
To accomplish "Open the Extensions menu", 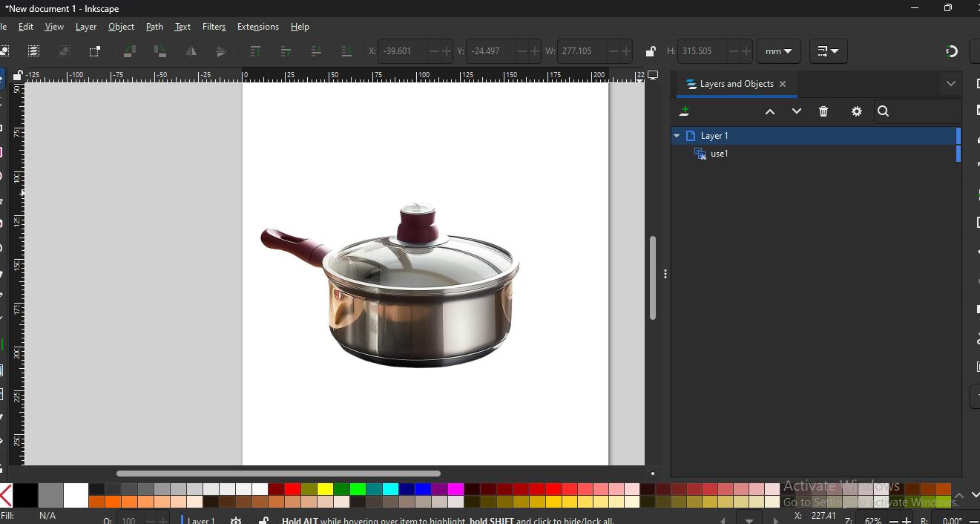I will pos(257,27).
